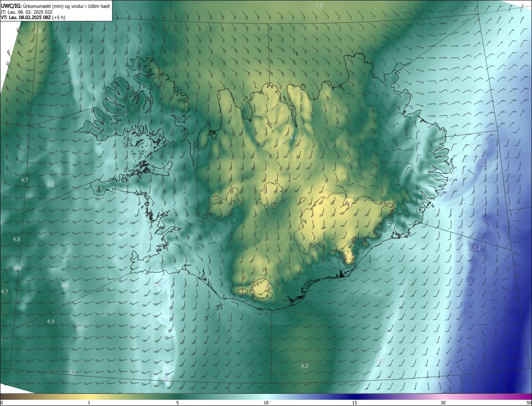Click the '10' tick label on the color scale

(266, 403)
